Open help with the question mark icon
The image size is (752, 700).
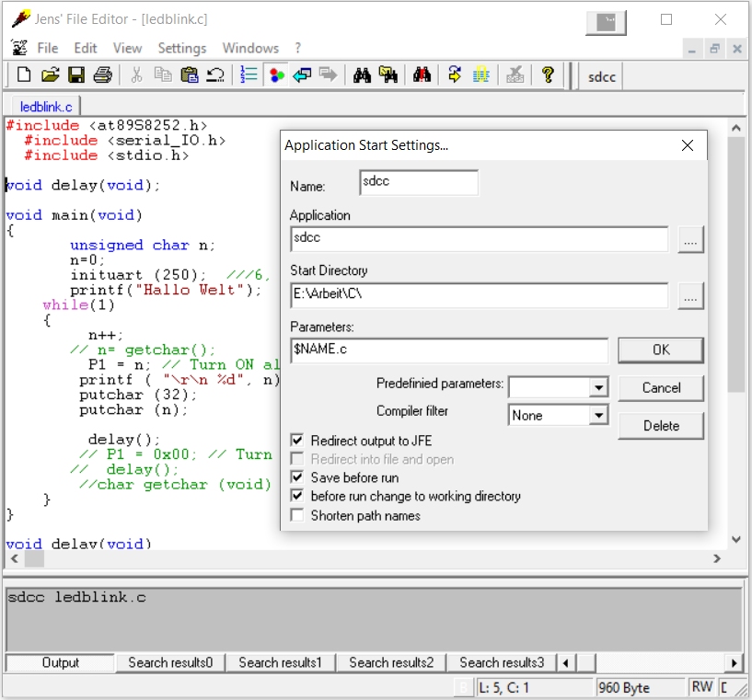coord(548,75)
